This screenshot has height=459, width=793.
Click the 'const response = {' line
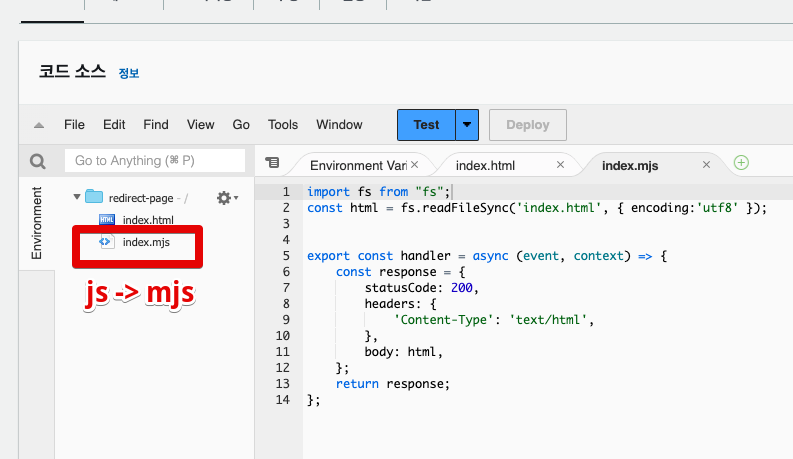(x=400, y=272)
